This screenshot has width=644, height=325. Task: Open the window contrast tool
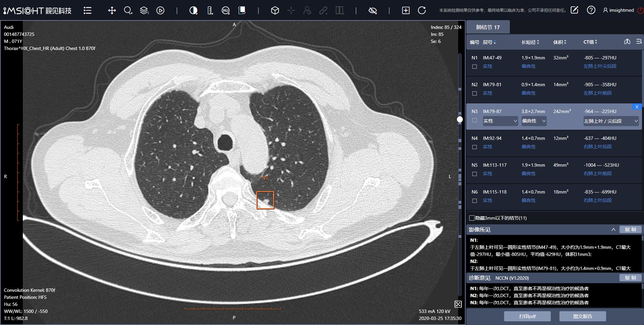pos(193,10)
